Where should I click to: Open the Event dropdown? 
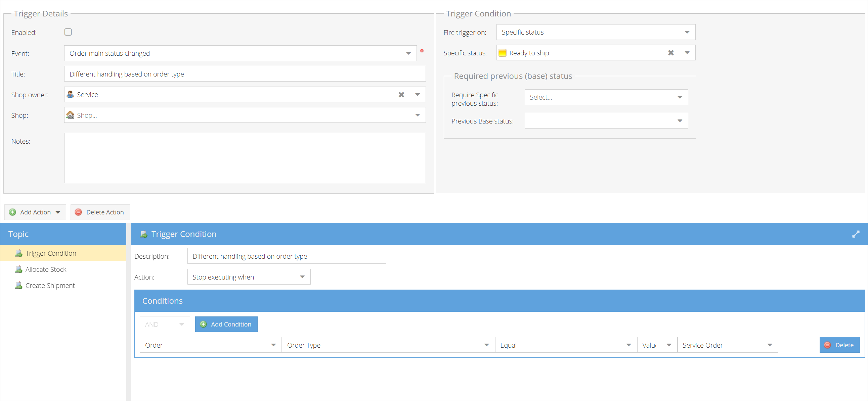[x=408, y=53]
